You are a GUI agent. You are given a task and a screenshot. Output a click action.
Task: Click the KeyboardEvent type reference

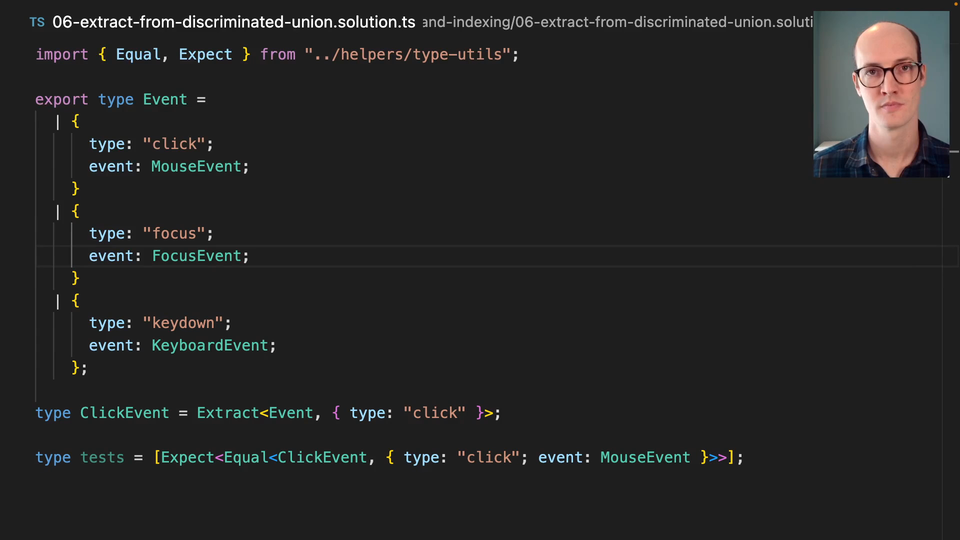pos(209,345)
